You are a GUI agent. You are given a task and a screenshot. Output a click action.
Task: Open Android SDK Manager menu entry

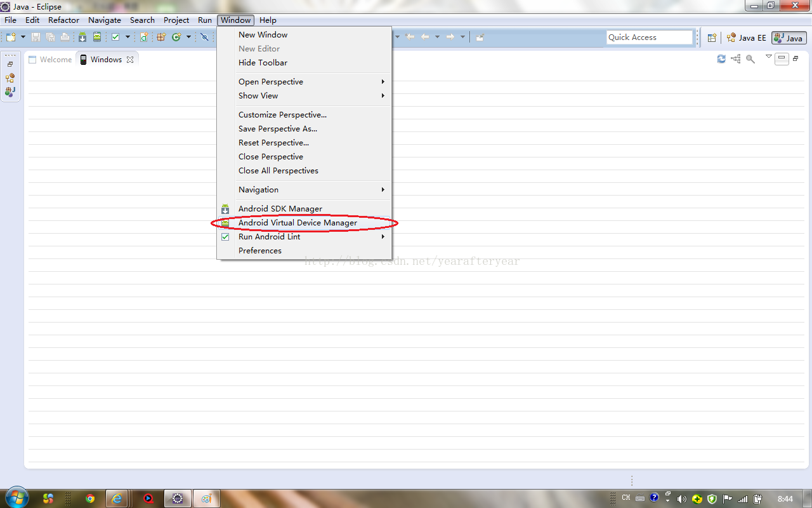(x=304, y=209)
